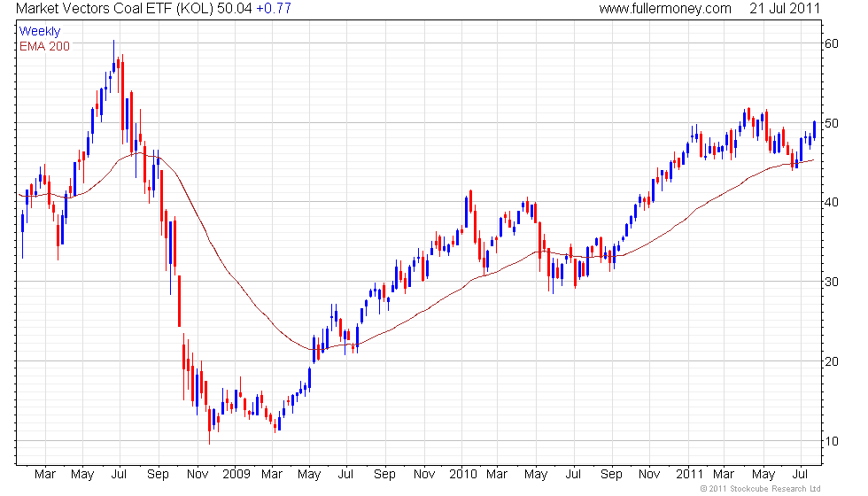Click the last price value '50.04'
Image resolution: width=868 pixels, height=496 pixels.
click(x=234, y=8)
